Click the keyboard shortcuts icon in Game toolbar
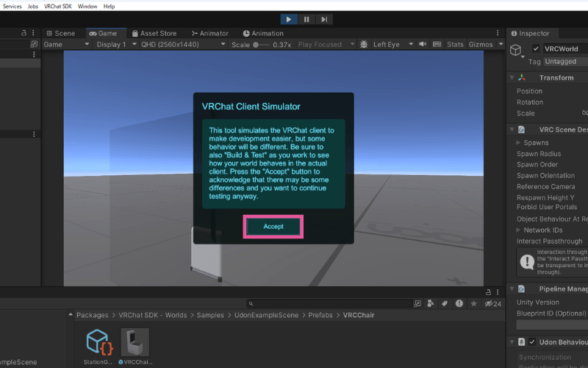 [x=437, y=44]
